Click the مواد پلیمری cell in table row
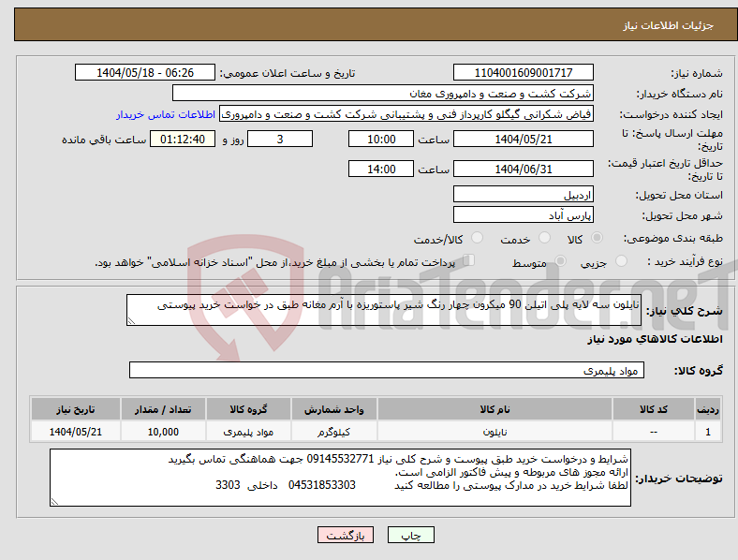The width and height of the screenshot is (738, 560). tap(248, 432)
